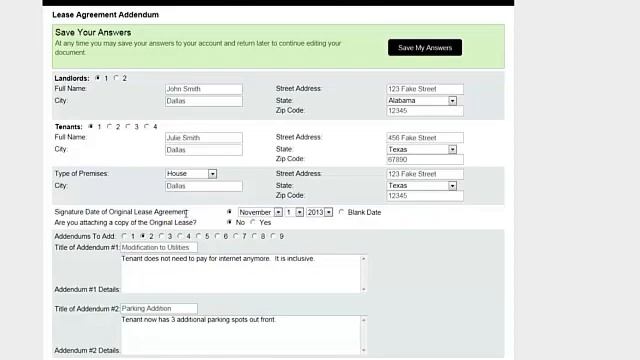The height and width of the screenshot is (360, 640).
Task: Open the premises State dropdown
Action: coord(422,186)
